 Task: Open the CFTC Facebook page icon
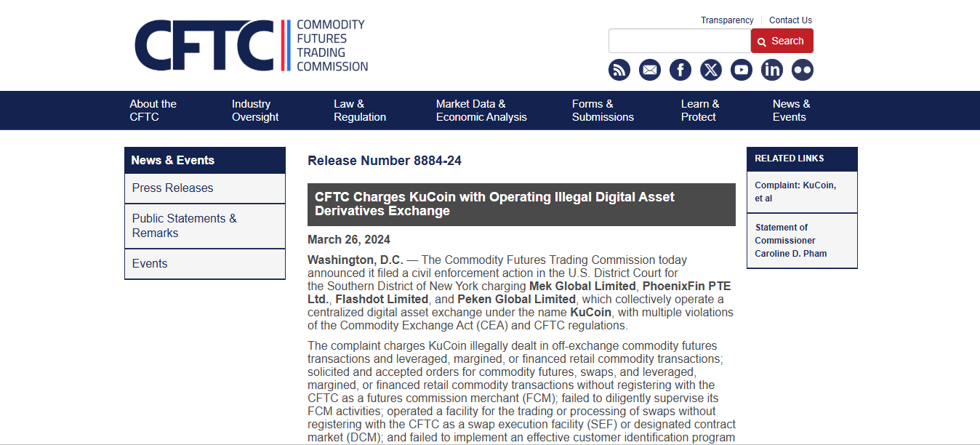pos(680,70)
